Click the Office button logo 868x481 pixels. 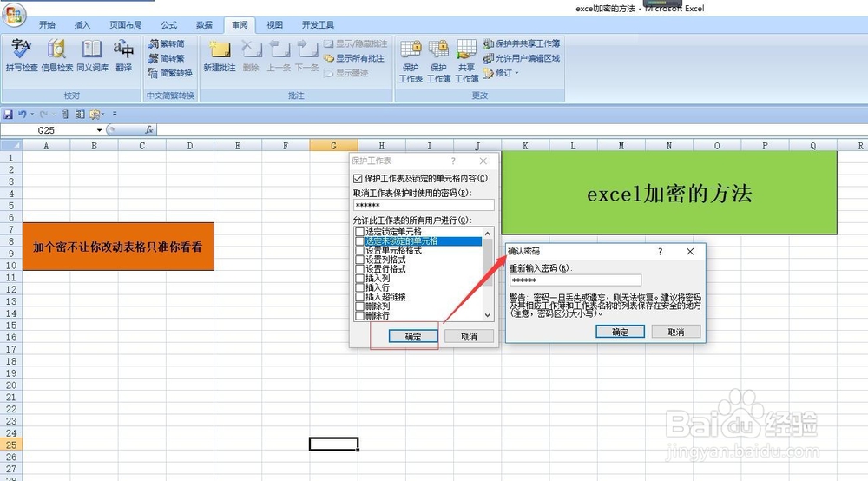pos(14,15)
